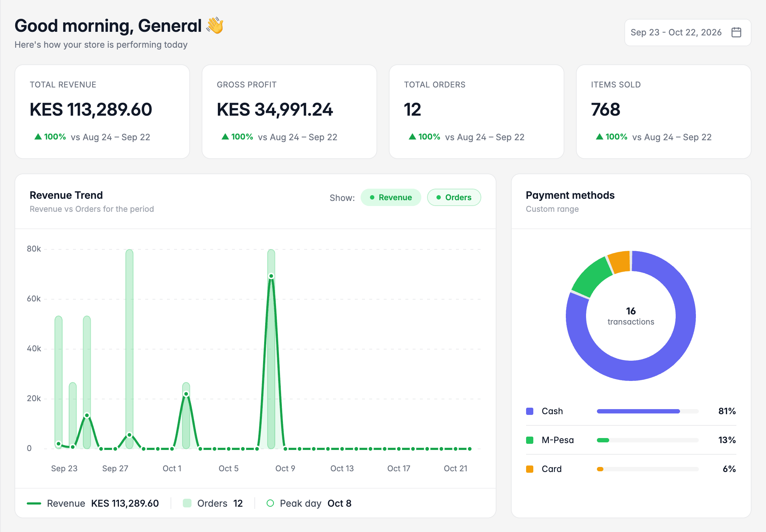Click the green up arrow in Total Orders
766x532 pixels.
click(412, 137)
